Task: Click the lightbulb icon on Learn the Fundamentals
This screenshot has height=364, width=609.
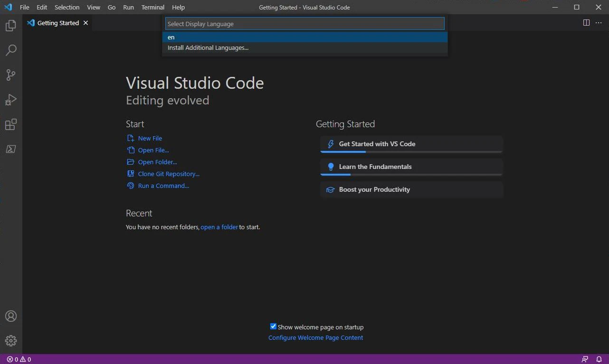Action: point(331,167)
